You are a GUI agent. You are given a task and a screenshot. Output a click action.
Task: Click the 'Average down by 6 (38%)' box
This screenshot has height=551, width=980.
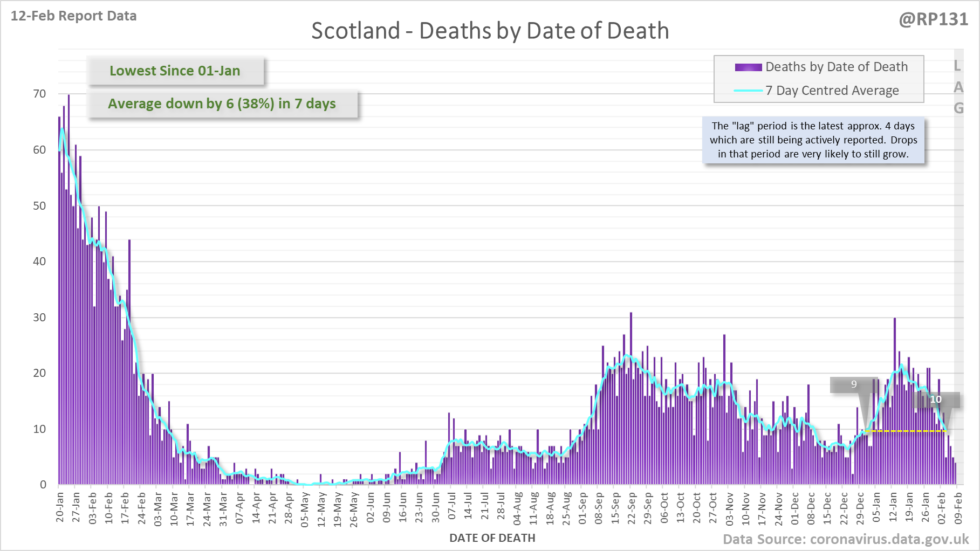tap(222, 104)
